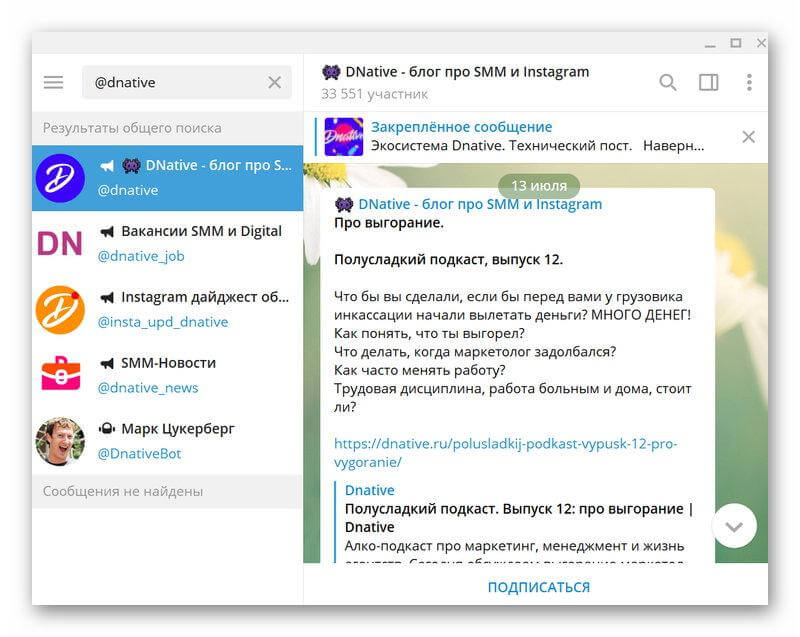The width and height of the screenshot is (800, 637).
Task: Click bot icon beside 'Марк Цукерберг'
Action: coord(107,428)
